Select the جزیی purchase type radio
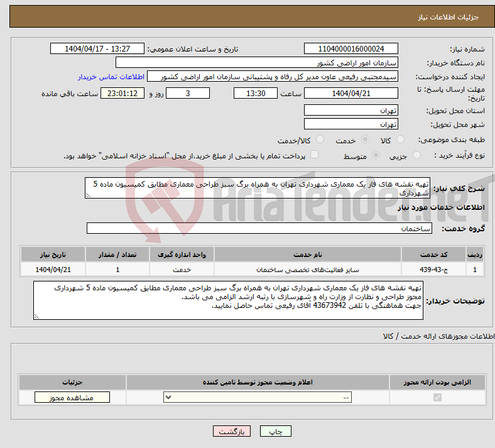This screenshot has height=448, width=495. [416, 155]
